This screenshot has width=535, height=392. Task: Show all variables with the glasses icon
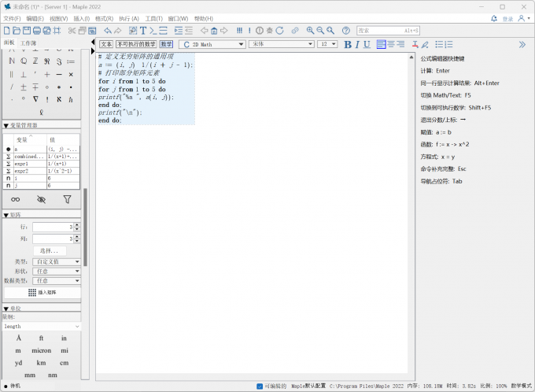(16, 199)
